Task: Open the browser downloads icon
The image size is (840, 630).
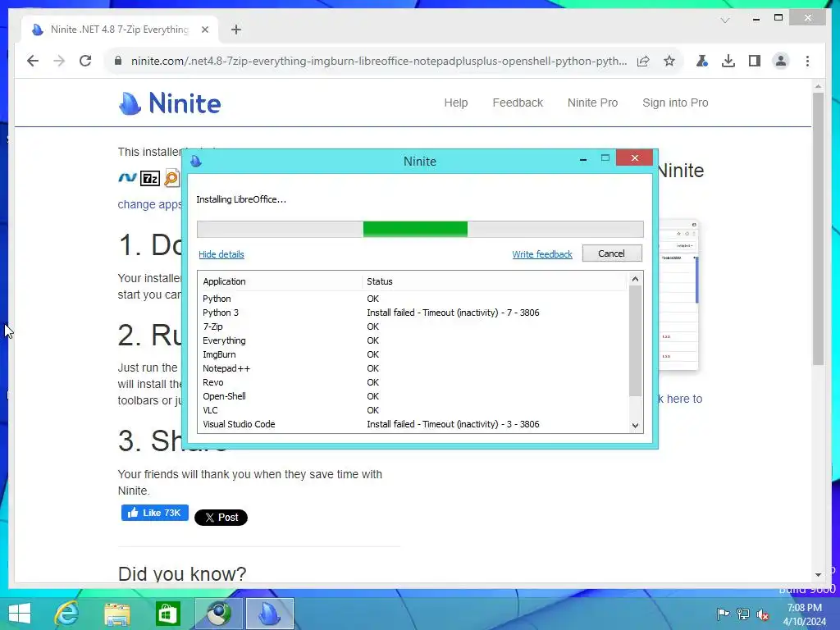Action: 728,61
